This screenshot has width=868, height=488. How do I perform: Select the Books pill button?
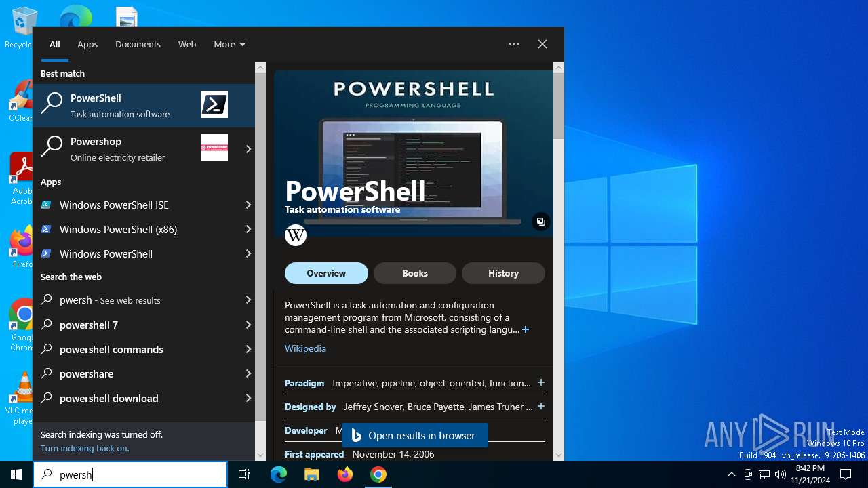click(415, 273)
